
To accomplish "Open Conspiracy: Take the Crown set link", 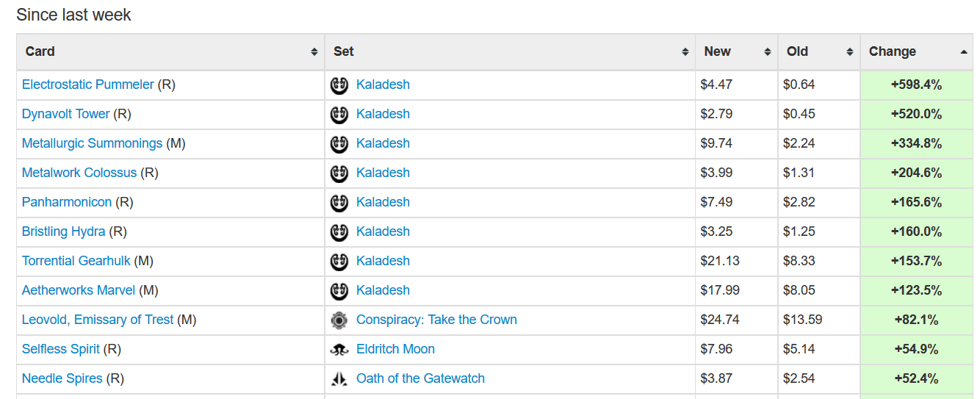I will pos(436,320).
